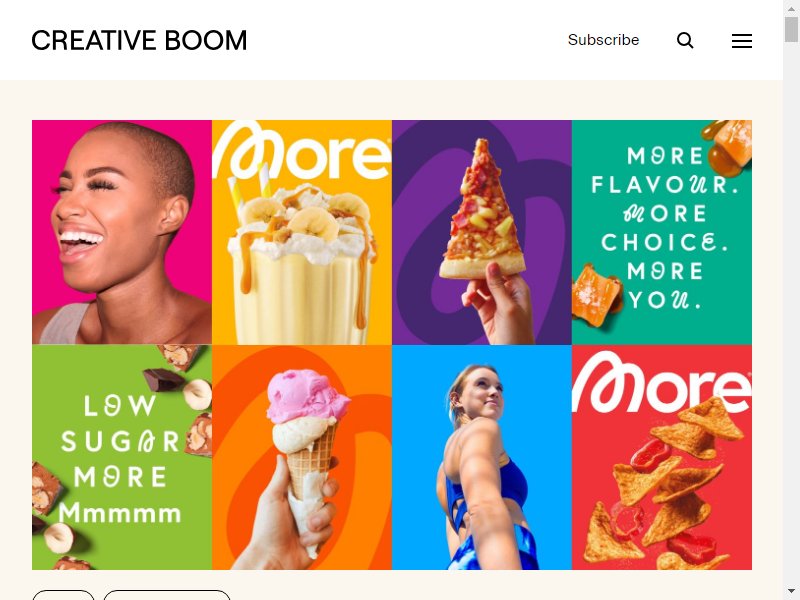Click the scrollbar up arrow

791,9
